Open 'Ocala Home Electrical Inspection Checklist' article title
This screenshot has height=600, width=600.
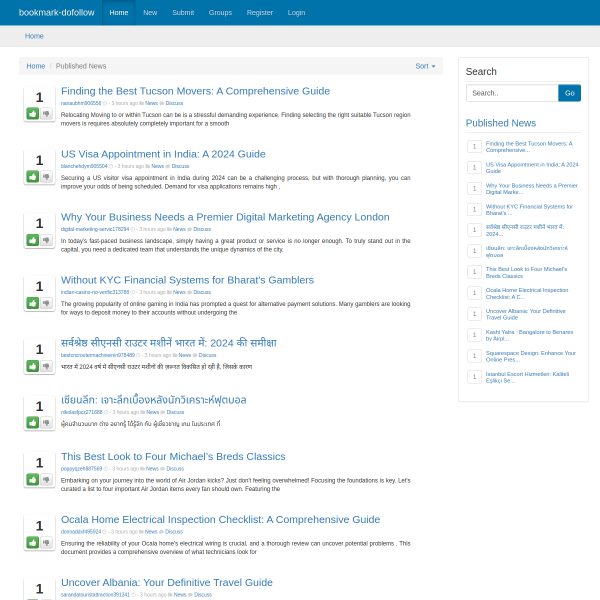(220, 520)
